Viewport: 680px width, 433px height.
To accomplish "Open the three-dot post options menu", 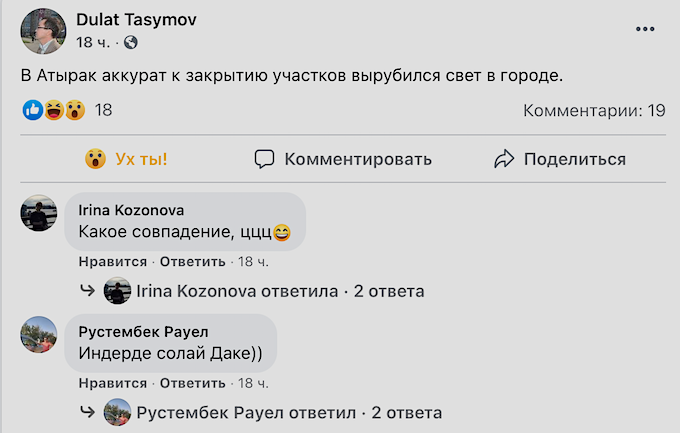I will 645,29.
